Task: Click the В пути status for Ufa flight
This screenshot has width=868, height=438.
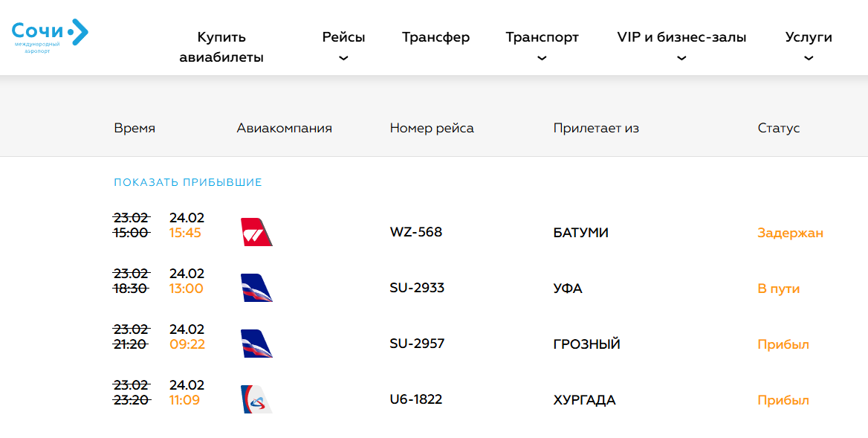Action: (x=778, y=289)
